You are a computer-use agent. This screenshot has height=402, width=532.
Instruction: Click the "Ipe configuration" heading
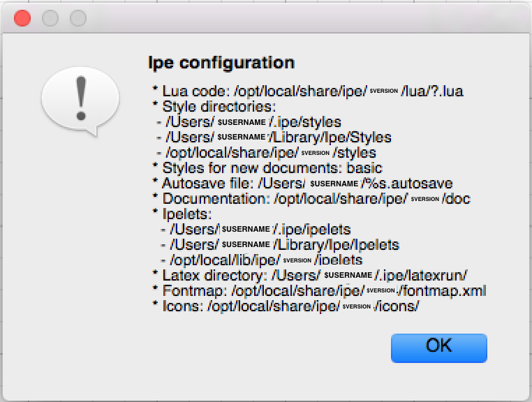click(x=221, y=62)
